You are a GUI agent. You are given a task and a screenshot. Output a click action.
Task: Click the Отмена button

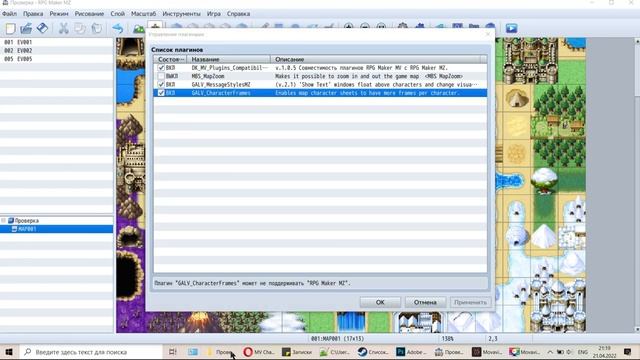tap(425, 302)
